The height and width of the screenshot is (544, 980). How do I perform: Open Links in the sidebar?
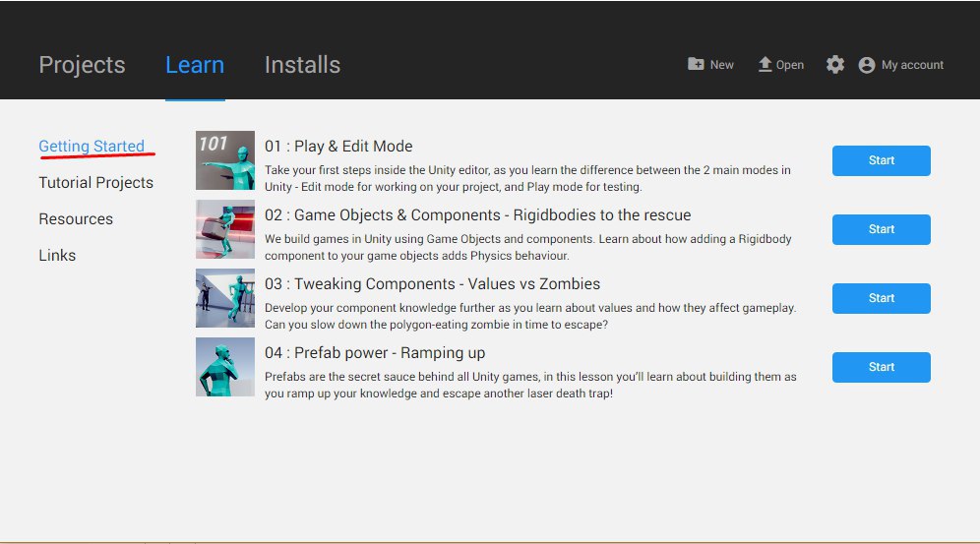point(57,255)
